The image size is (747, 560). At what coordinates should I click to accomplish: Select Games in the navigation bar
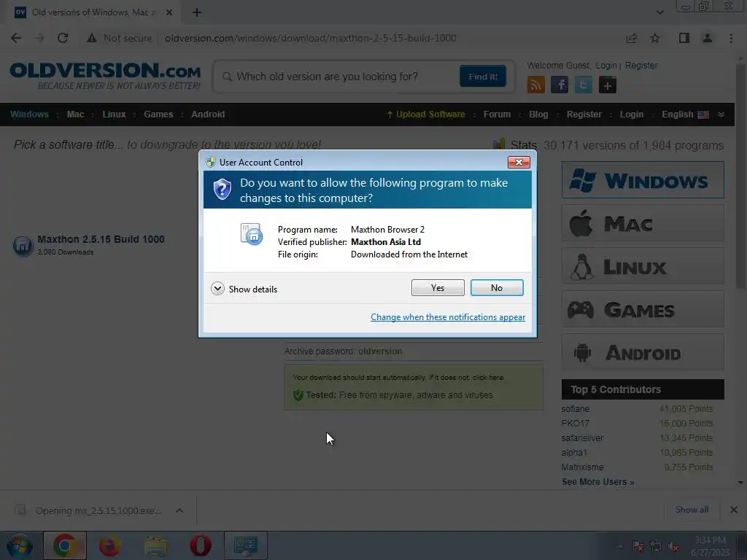point(158,114)
